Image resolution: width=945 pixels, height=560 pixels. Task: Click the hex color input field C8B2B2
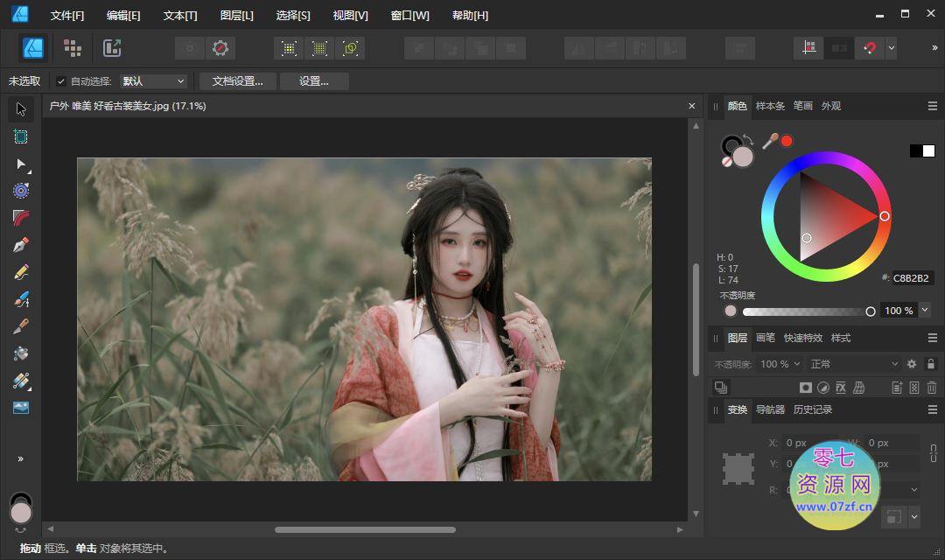912,278
